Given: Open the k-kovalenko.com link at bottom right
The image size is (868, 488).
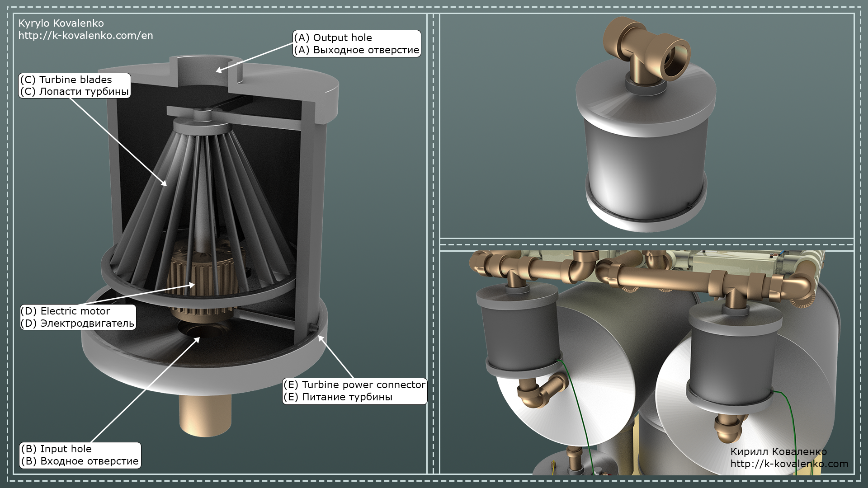Looking at the screenshot, I should click(x=789, y=464).
